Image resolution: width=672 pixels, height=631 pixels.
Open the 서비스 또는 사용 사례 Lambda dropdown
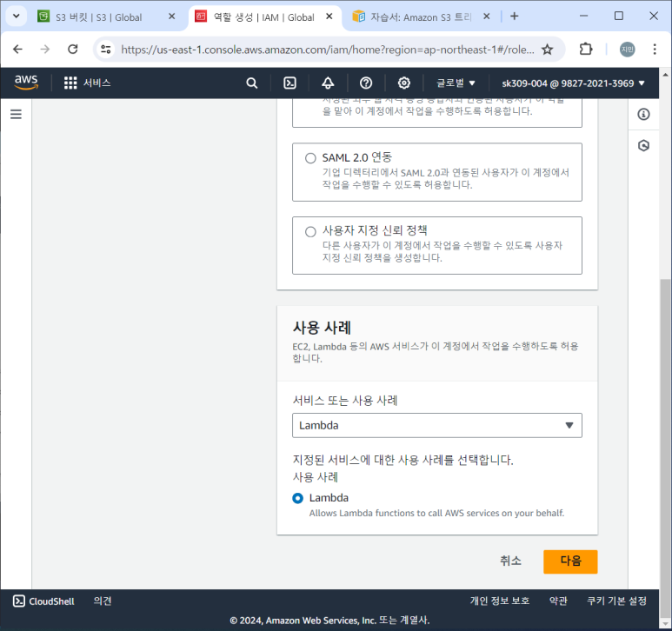pyautogui.click(x=436, y=425)
